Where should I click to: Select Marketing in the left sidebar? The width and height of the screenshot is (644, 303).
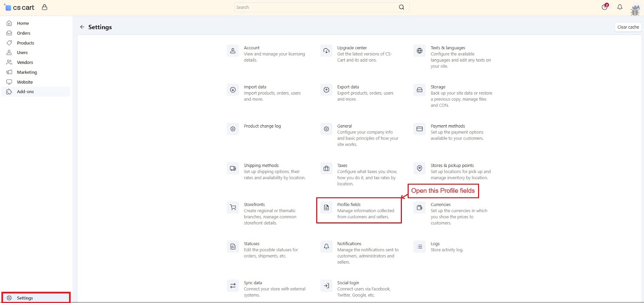pyautogui.click(x=27, y=72)
